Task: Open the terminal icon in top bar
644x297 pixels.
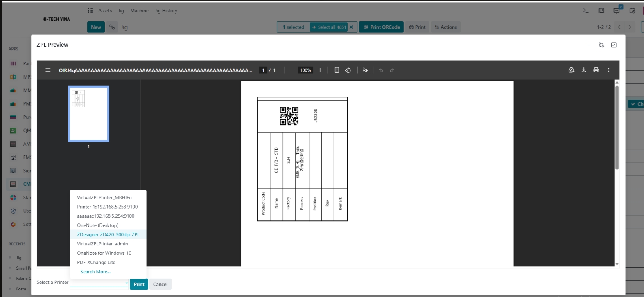Action: (586, 11)
